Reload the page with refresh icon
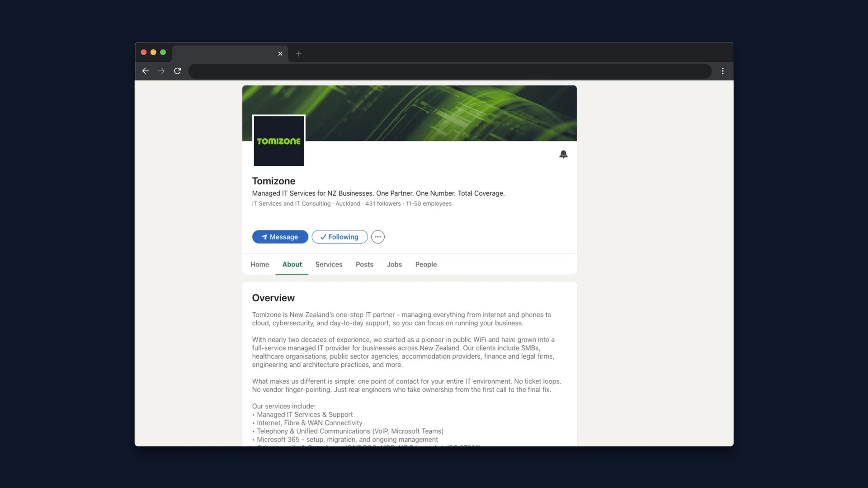This screenshot has width=868, height=488. point(178,71)
